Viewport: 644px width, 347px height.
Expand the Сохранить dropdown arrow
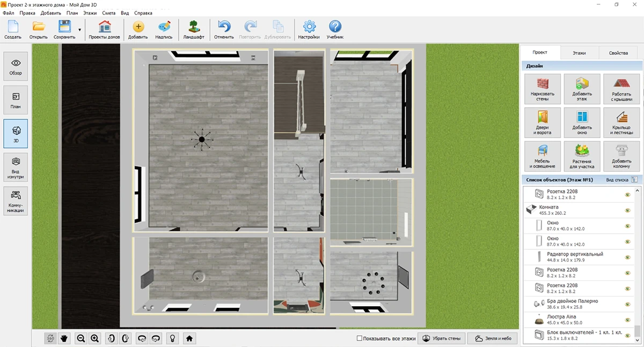point(80,30)
